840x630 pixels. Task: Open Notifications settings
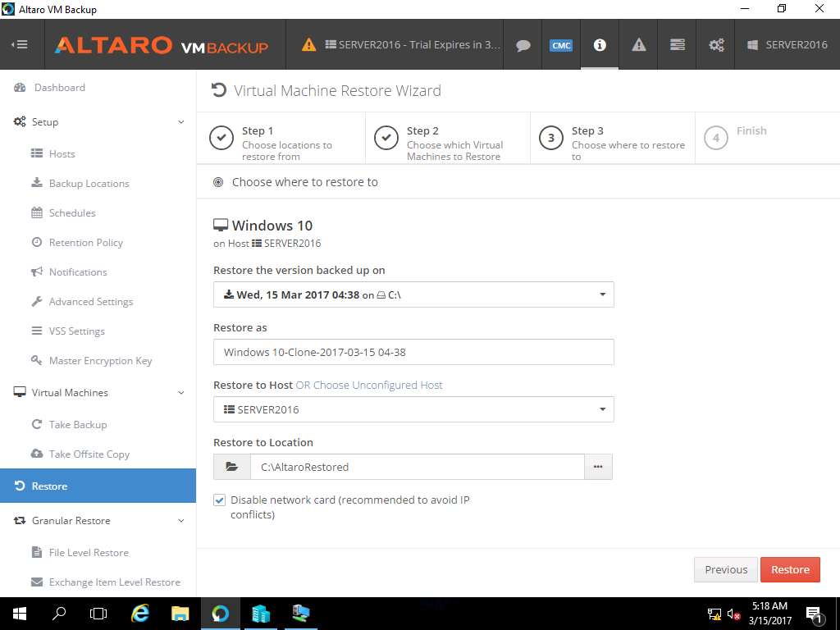pos(78,272)
